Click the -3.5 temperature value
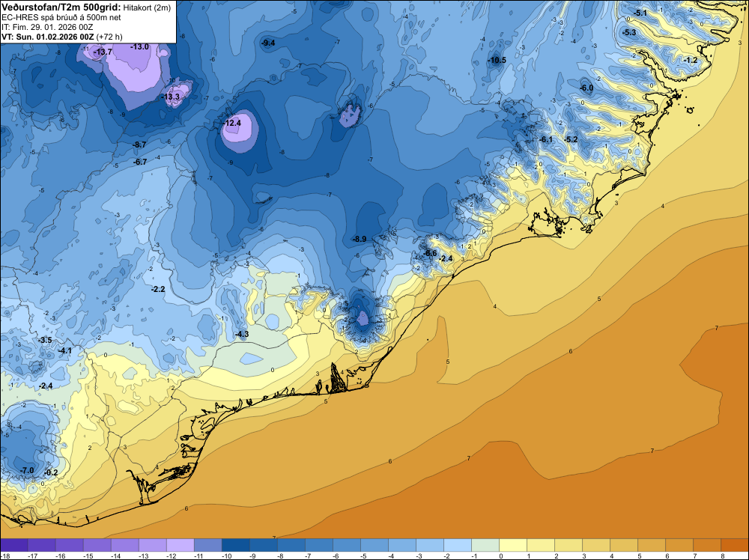The width and height of the screenshot is (749, 560). tap(45, 341)
